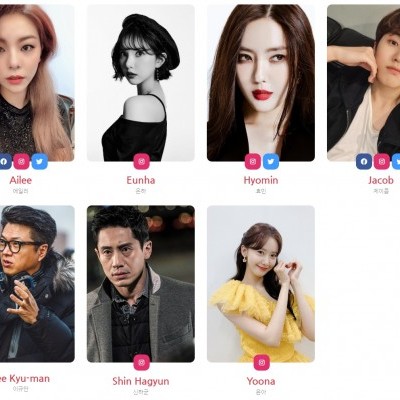Open Ailee's Facebook icon
The height and width of the screenshot is (400, 400).
click(4, 162)
